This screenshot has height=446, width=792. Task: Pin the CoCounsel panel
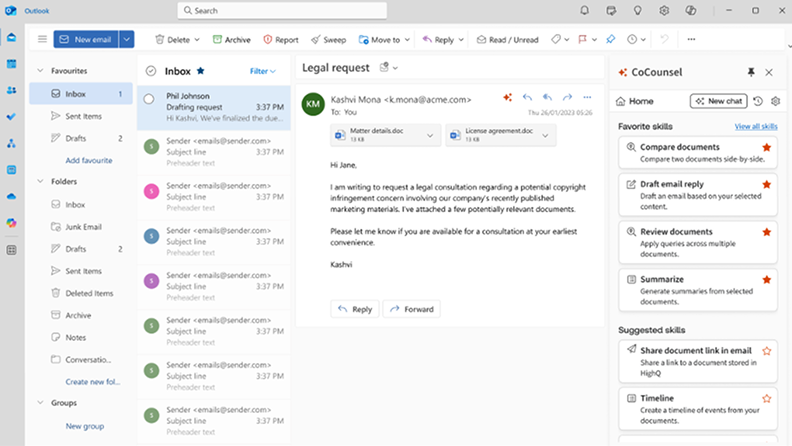[751, 73]
